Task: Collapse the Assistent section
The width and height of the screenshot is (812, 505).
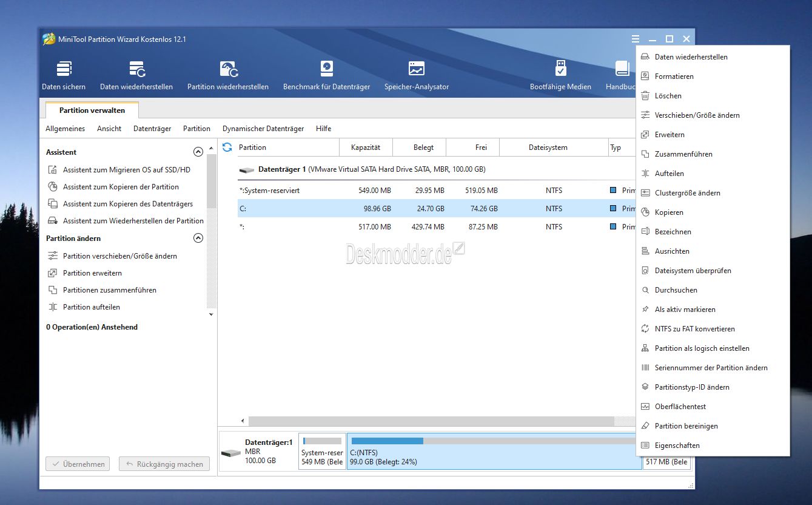Action: 198,152
